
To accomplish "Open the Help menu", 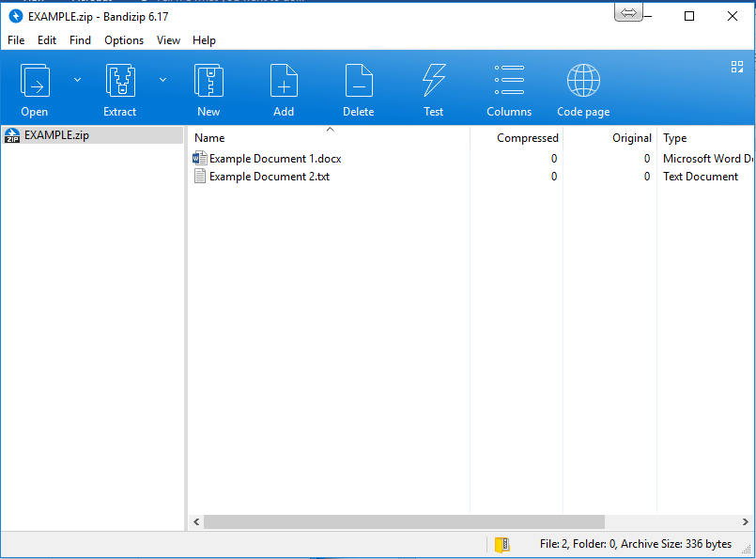I will tap(204, 40).
